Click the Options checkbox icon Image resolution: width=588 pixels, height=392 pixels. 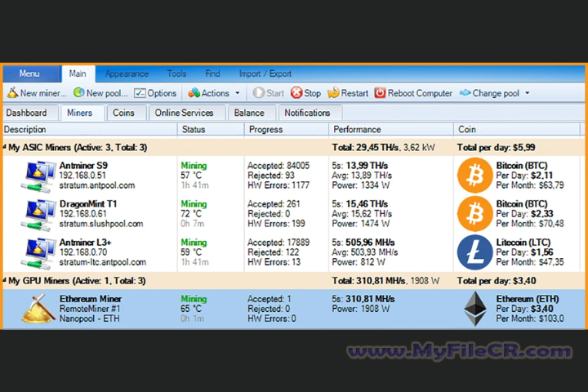[x=140, y=92]
